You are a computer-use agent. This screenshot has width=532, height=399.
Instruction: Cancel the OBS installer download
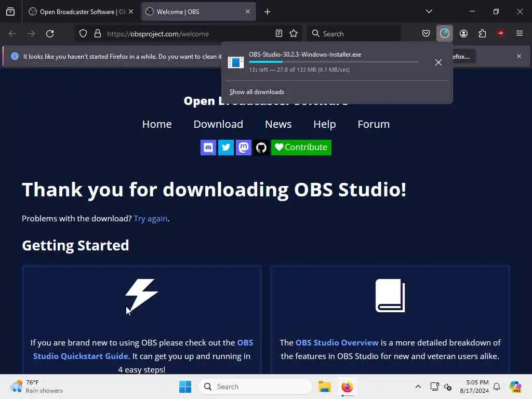click(x=438, y=62)
